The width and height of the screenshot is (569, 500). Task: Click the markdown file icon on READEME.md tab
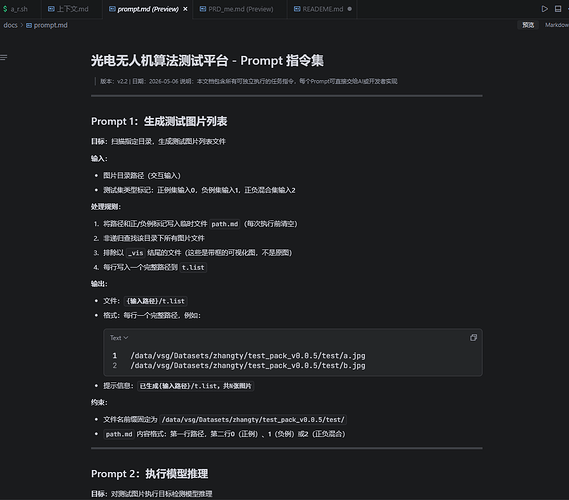297,9
